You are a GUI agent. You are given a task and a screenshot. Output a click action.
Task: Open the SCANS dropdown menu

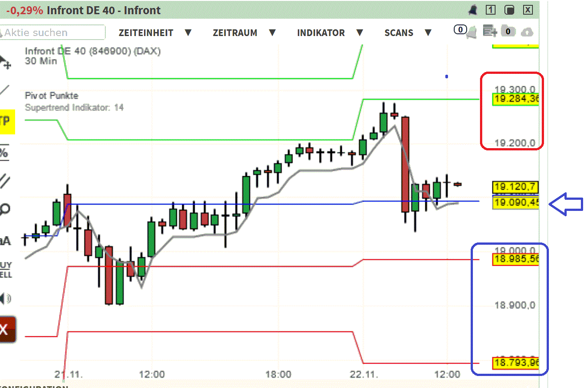tap(408, 33)
